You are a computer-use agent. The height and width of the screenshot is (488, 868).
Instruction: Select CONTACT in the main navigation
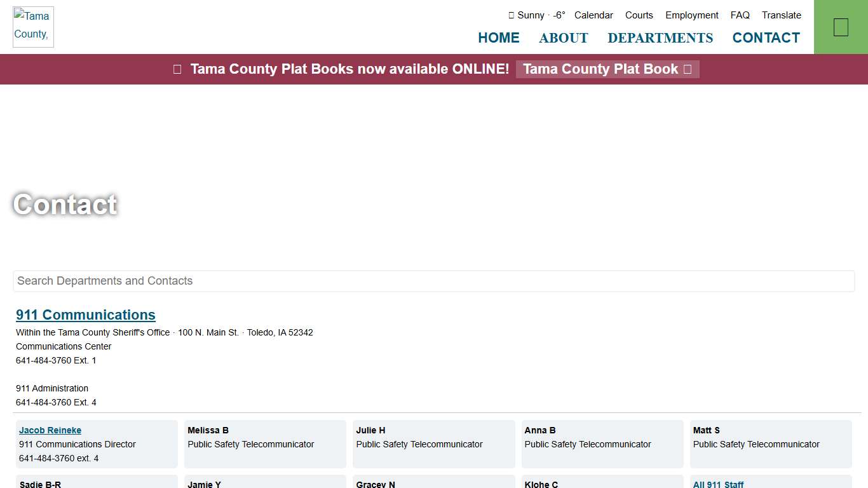coord(766,38)
